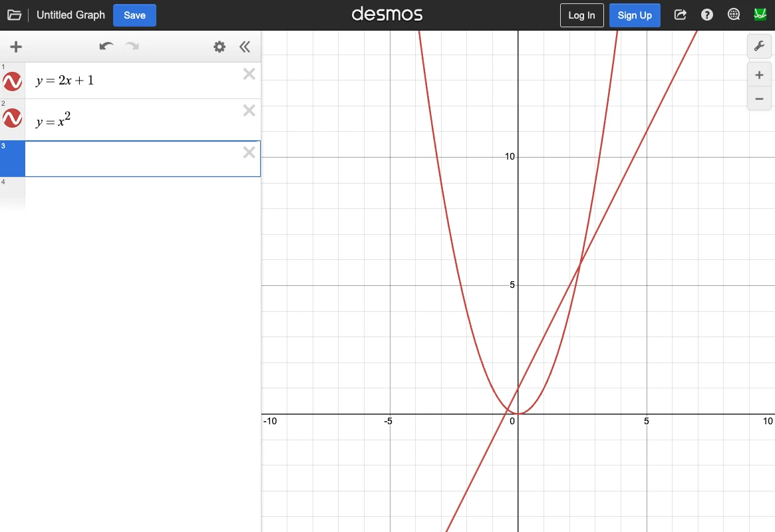Screen dimensions: 775x532
Task: Click the desmos logo
Action: [387, 14]
